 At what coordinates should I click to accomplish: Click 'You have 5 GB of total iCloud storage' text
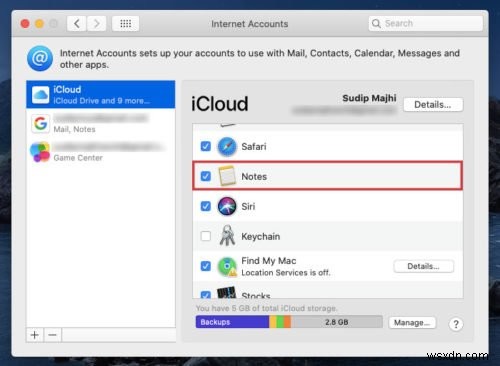[266, 308]
